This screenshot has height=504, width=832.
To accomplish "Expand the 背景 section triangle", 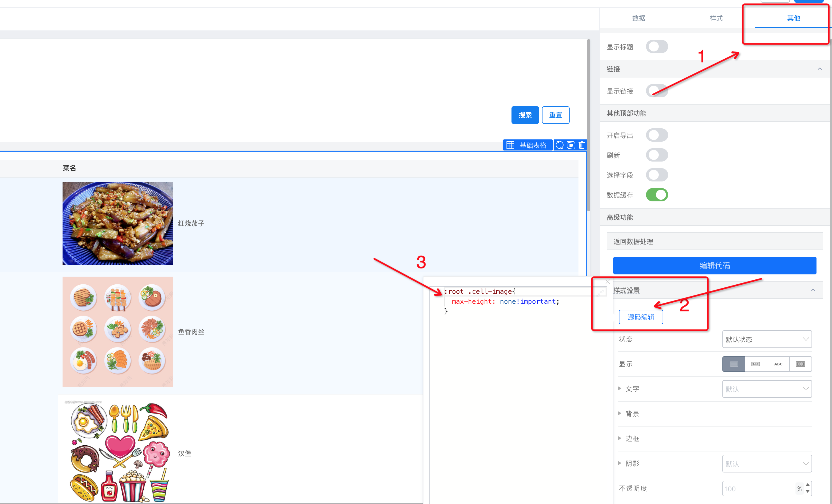I will (620, 413).
